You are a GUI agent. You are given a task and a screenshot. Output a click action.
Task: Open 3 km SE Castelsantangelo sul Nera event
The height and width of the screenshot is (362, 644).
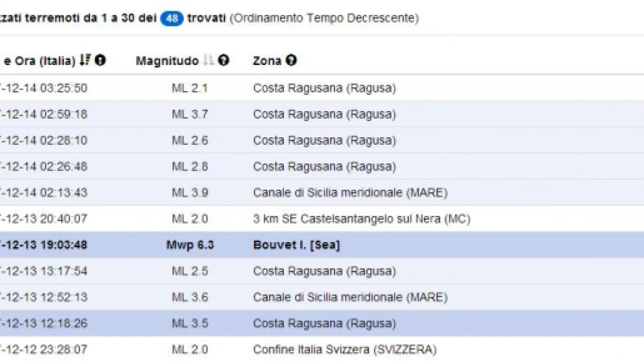tap(362, 219)
